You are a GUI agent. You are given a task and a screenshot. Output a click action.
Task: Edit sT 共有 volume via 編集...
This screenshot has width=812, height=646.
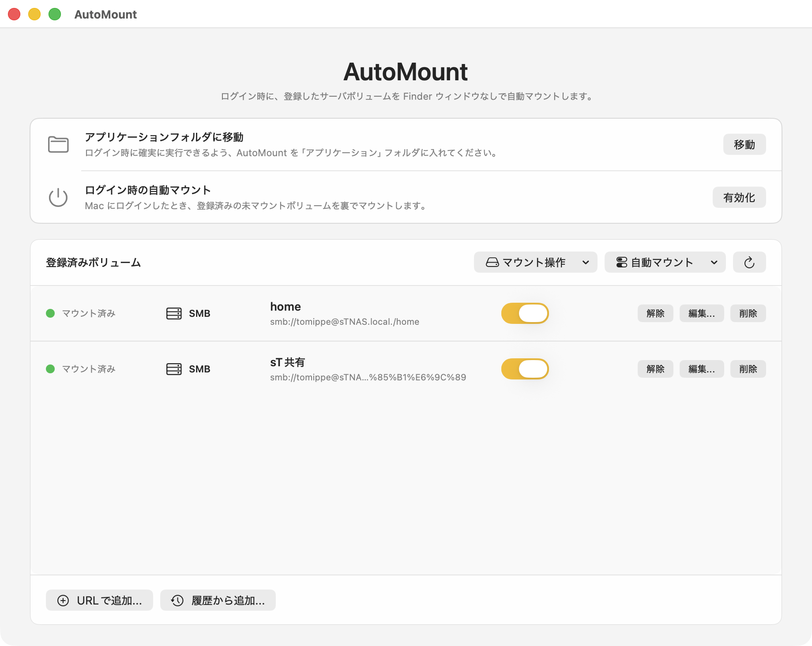tap(702, 369)
